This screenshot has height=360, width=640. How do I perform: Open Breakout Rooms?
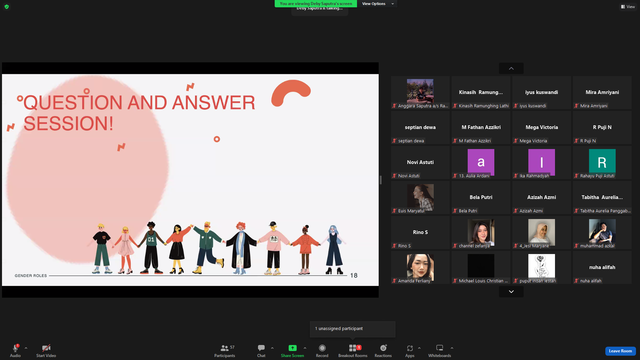[x=353, y=351]
